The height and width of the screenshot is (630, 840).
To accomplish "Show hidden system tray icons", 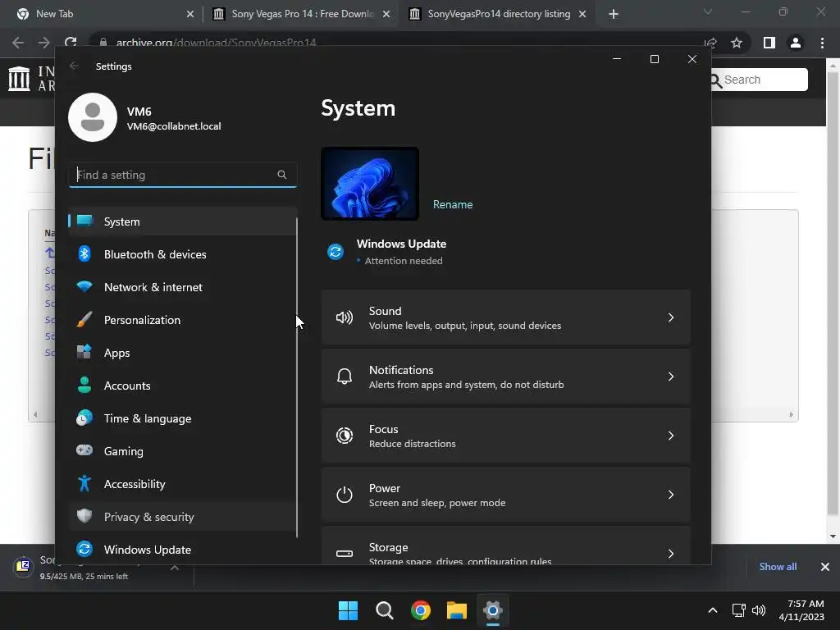I will point(713,610).
